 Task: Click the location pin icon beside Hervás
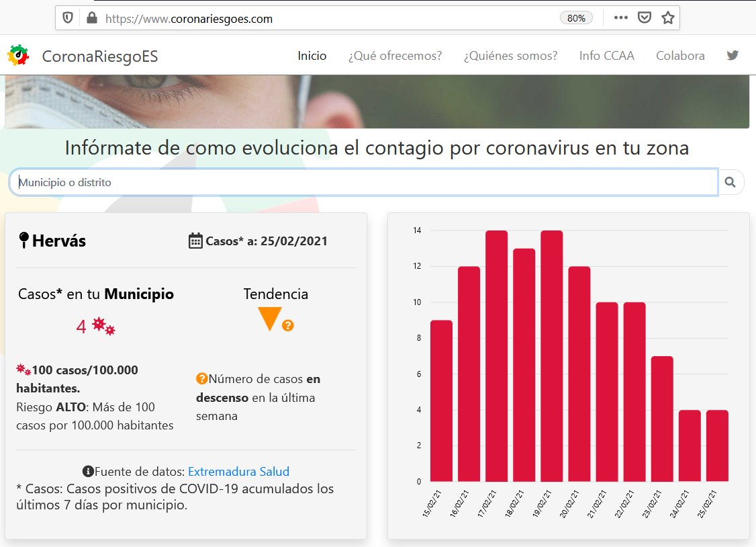point(23,240)
